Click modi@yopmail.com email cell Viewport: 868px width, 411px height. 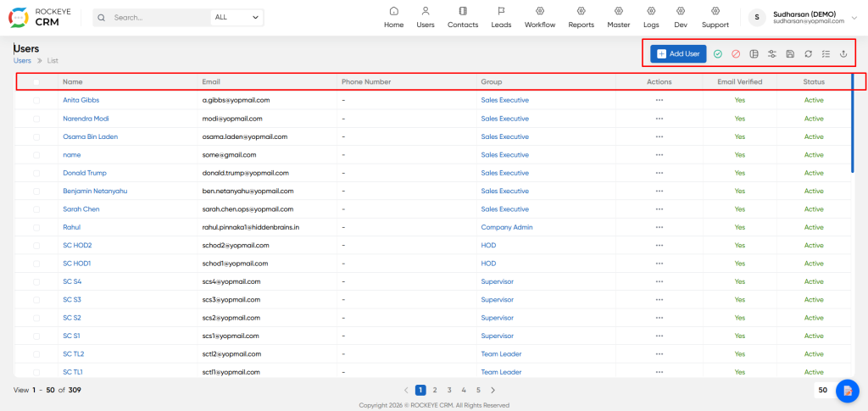232,119
